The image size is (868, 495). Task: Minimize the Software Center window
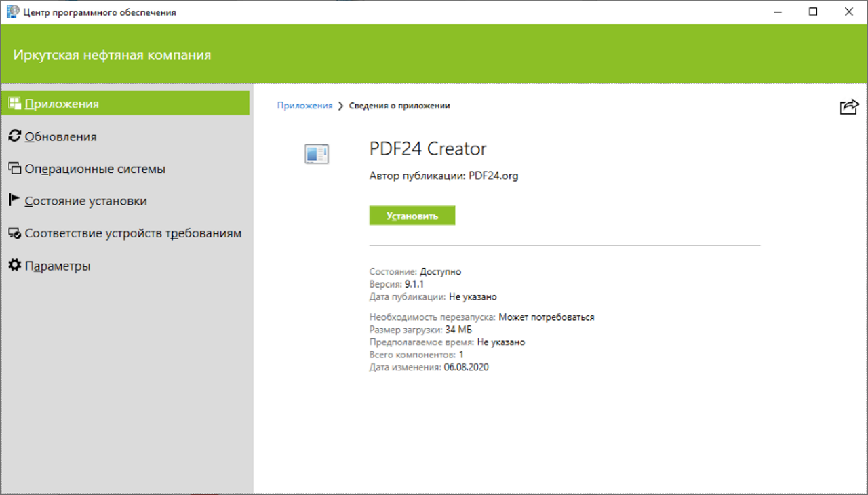[x=778, y=12]
